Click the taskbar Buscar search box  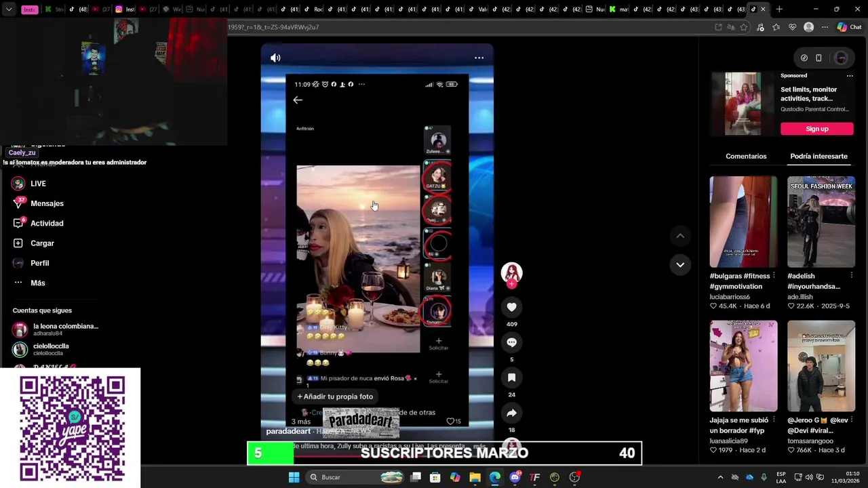(356, 477)
